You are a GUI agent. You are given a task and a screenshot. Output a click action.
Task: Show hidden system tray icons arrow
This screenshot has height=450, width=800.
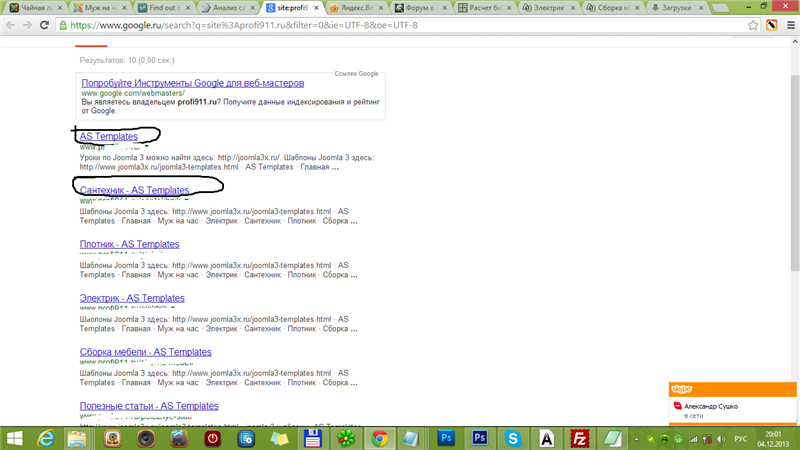tap(636, 439)
